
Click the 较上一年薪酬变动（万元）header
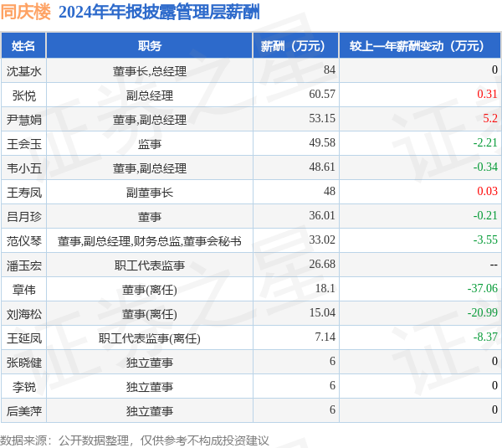click(x=420, y=46)
